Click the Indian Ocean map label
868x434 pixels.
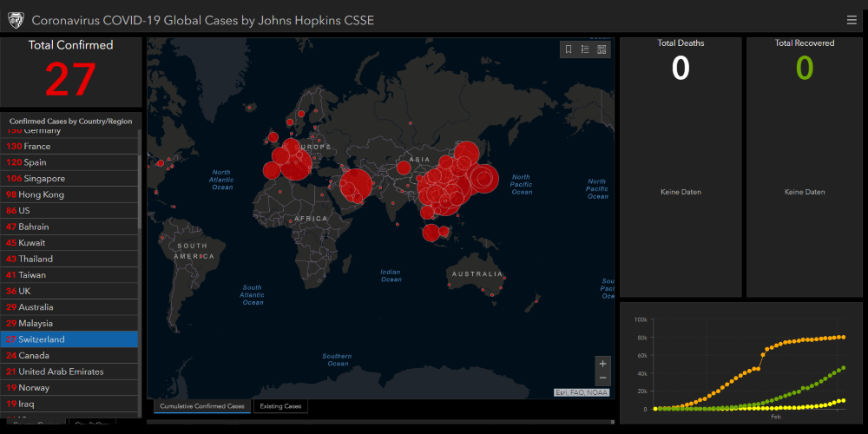(391, 276)
